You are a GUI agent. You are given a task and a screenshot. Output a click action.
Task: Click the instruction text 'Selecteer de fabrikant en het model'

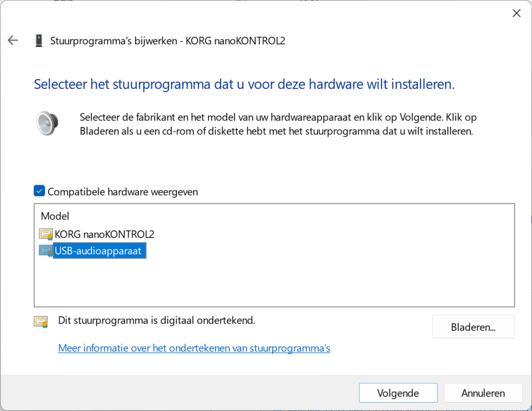(278, 125)
